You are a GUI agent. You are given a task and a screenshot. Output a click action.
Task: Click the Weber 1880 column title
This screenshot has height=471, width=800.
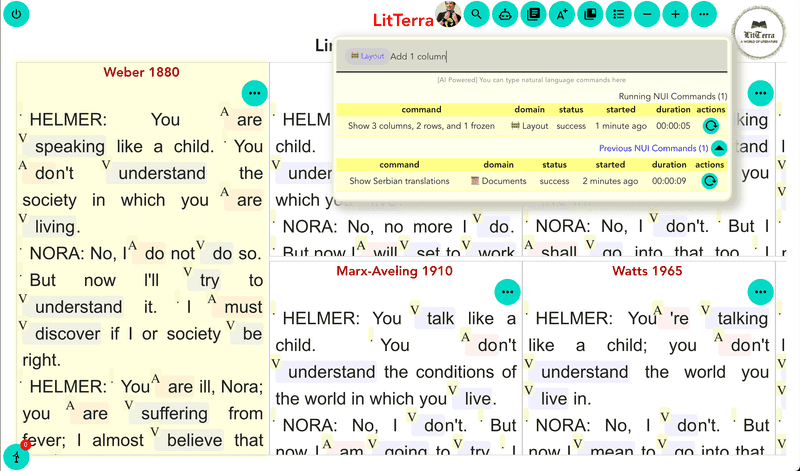coord(141,72)
